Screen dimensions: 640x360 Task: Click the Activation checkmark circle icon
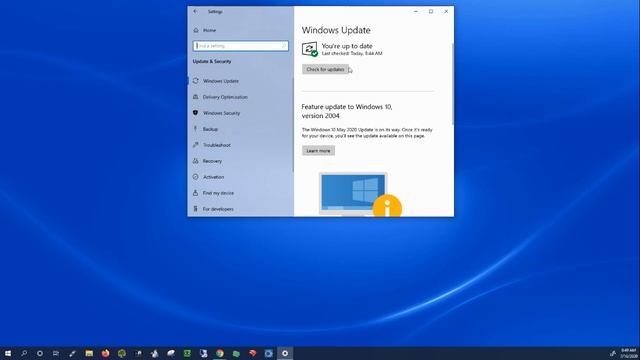click(196, 177)
